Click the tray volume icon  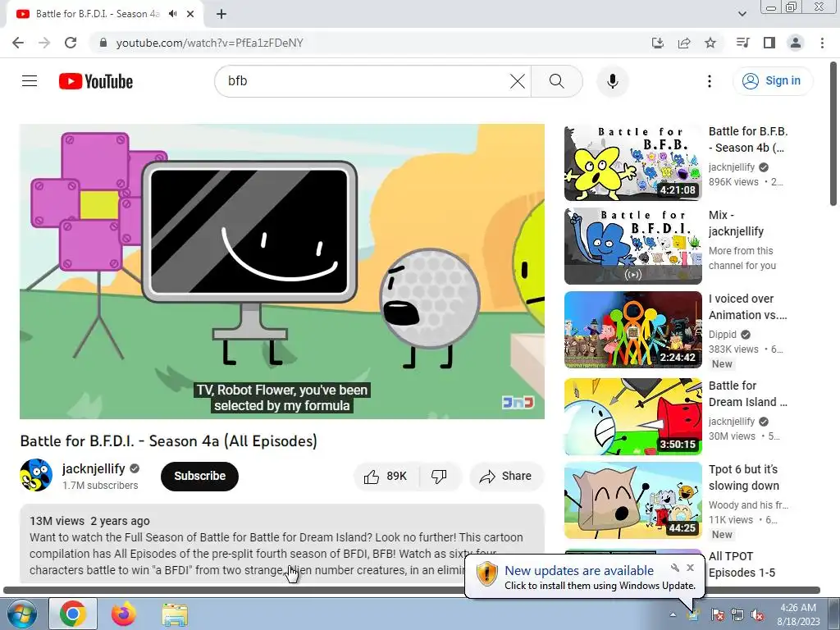(x=758, y=614)
